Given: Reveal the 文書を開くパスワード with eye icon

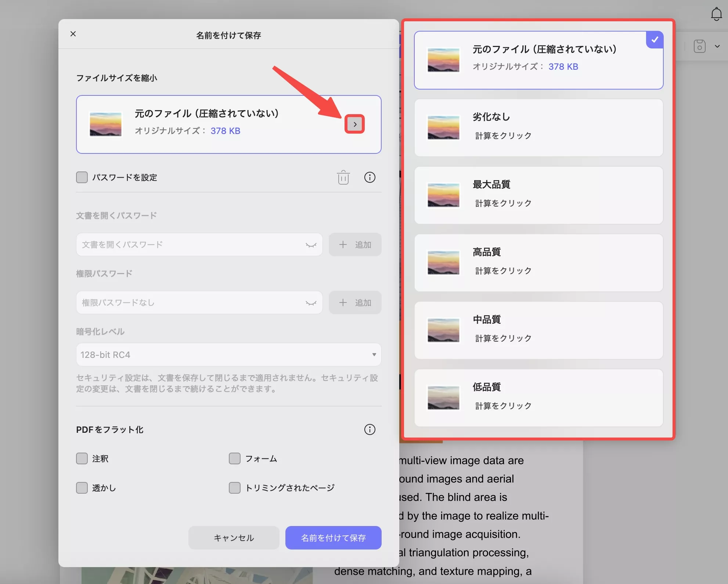Looking at the screenshot, I should tap(312, 244).
